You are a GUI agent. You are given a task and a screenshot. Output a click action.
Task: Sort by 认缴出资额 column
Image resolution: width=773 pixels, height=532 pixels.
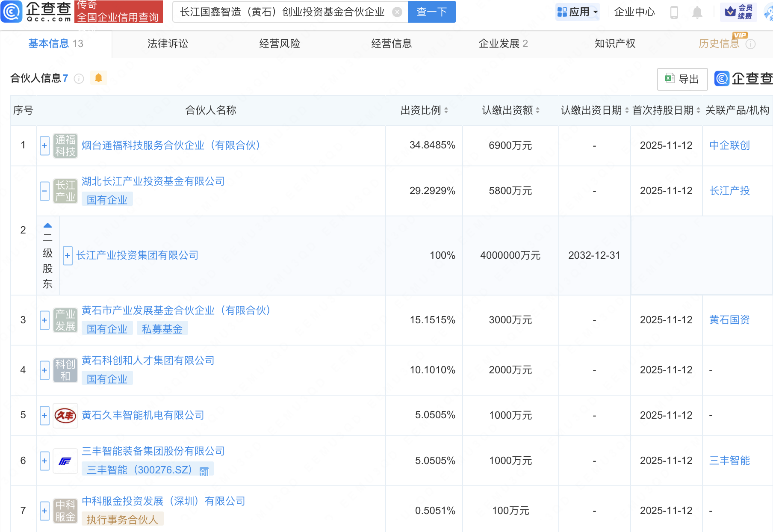537,110
